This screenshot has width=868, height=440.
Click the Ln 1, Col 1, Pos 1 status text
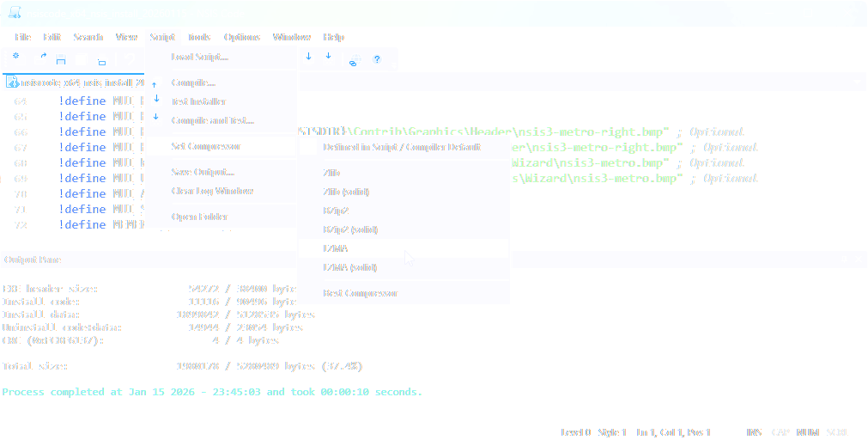click(x=673, y=432)
